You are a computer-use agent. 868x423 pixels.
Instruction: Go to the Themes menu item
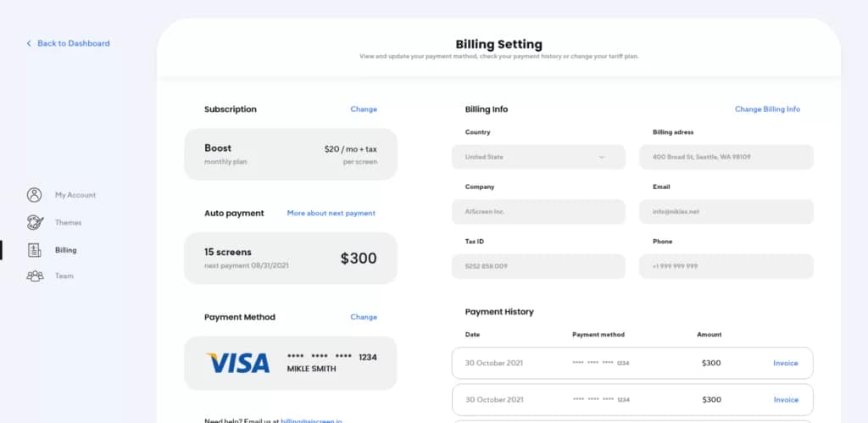[x=69, y=223]
